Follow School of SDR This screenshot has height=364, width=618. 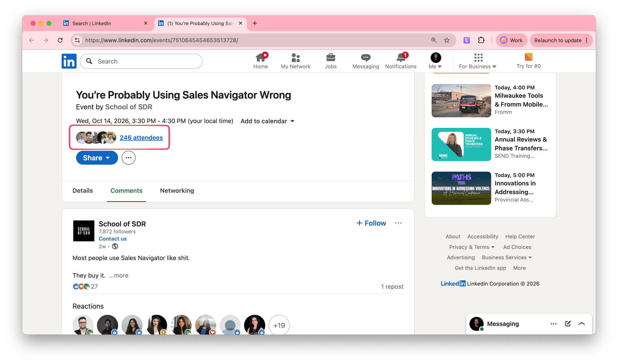click(371, 223)
